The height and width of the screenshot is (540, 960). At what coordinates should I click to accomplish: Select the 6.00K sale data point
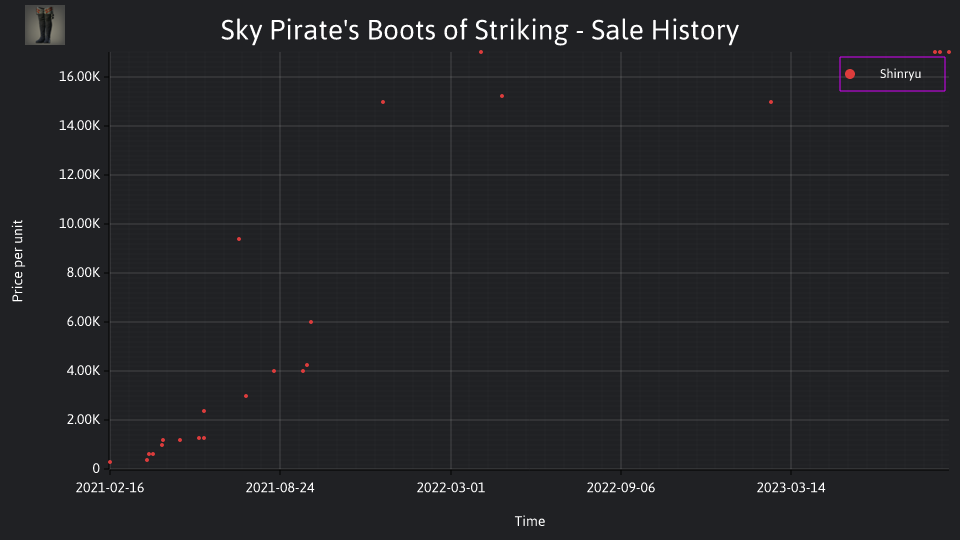click(x=311, y=322)
